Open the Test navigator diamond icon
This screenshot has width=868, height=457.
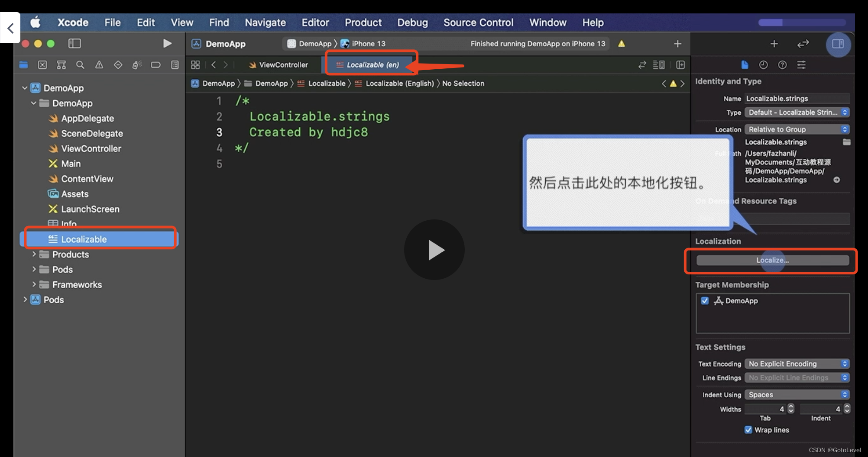point(118,65)
